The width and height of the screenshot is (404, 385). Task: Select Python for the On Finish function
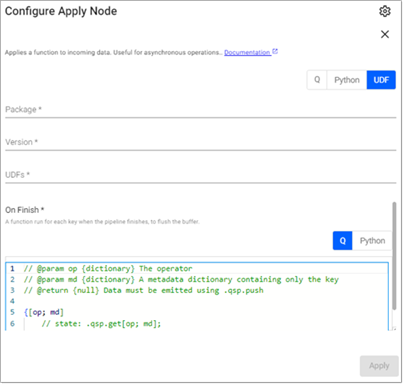click(372, 241)
